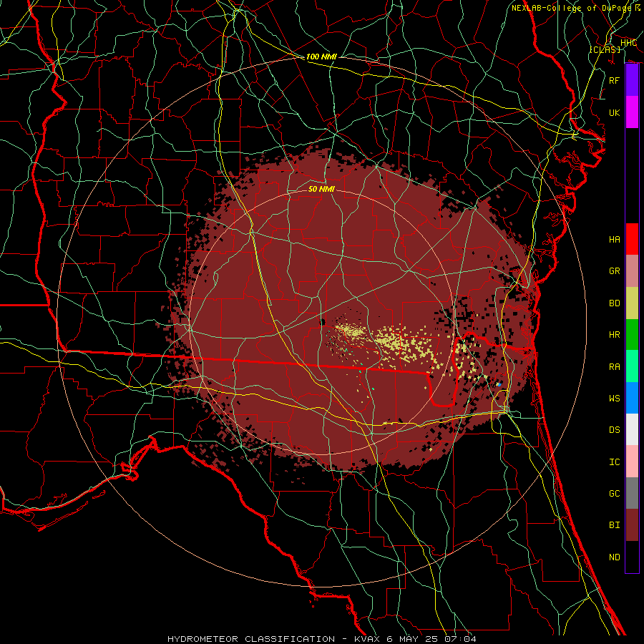Screen dimensions: 644x644
Task: Click the RA light green legend swatch
Action: tap(632, 366)
